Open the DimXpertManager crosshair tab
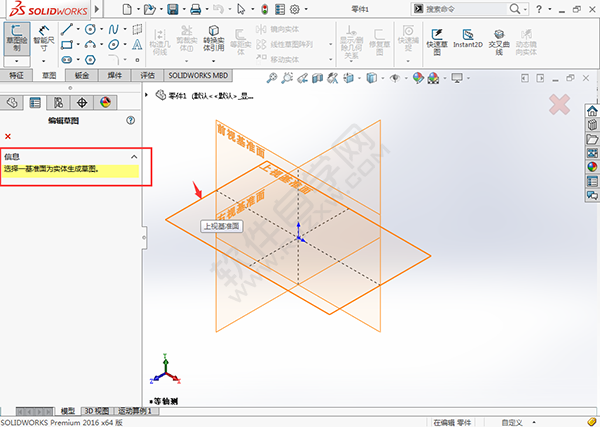The width and height of the screenshot is (600, 427). click(82, 103)
